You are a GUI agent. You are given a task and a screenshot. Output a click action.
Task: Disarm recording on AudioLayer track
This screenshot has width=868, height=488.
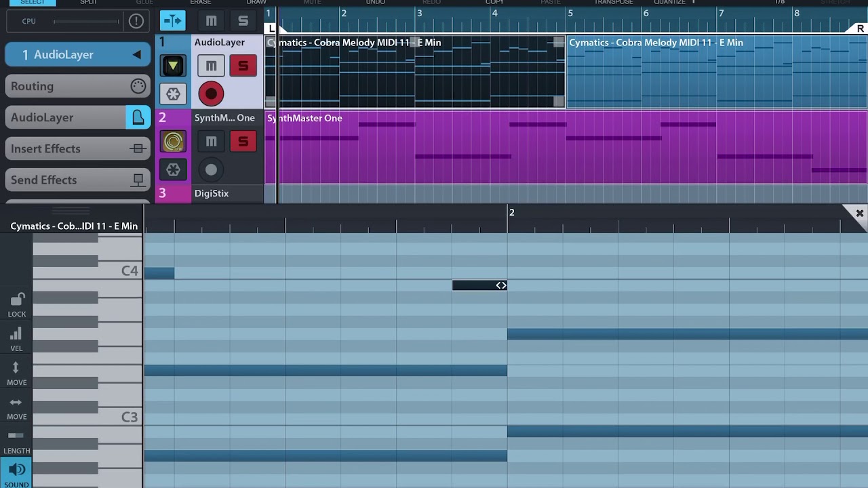[211, 94]
